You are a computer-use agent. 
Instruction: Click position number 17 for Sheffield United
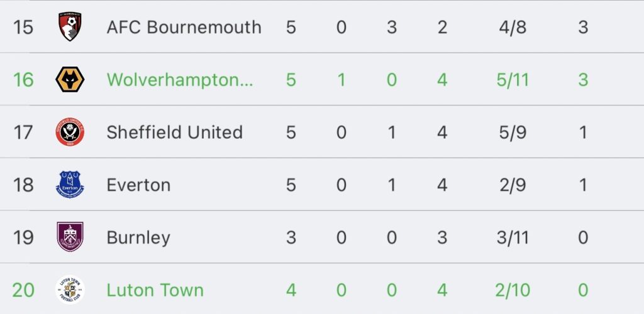[23, 132]
